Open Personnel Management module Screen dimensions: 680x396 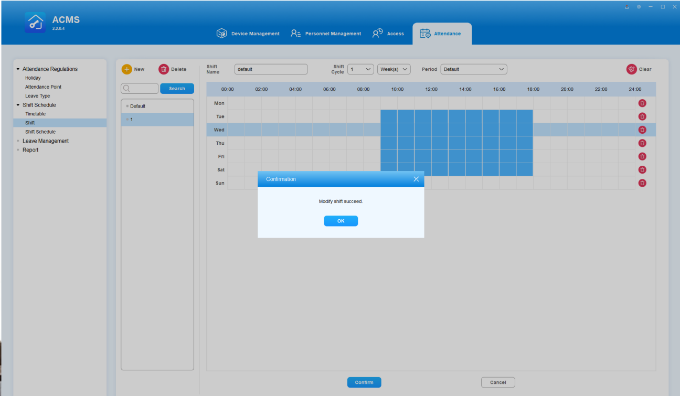326,33
